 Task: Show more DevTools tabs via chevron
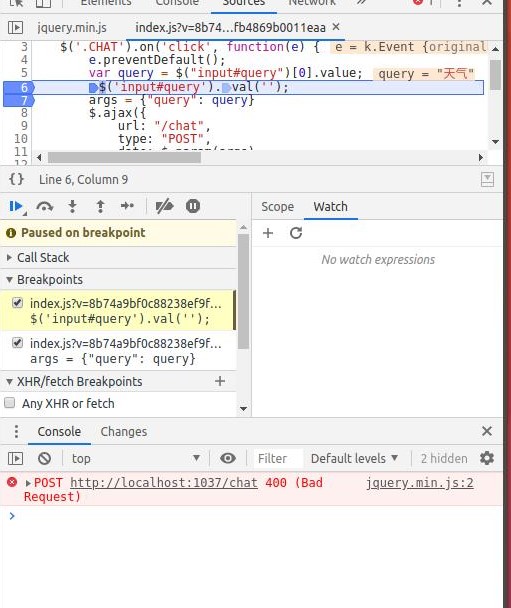[x=361, y=3]
